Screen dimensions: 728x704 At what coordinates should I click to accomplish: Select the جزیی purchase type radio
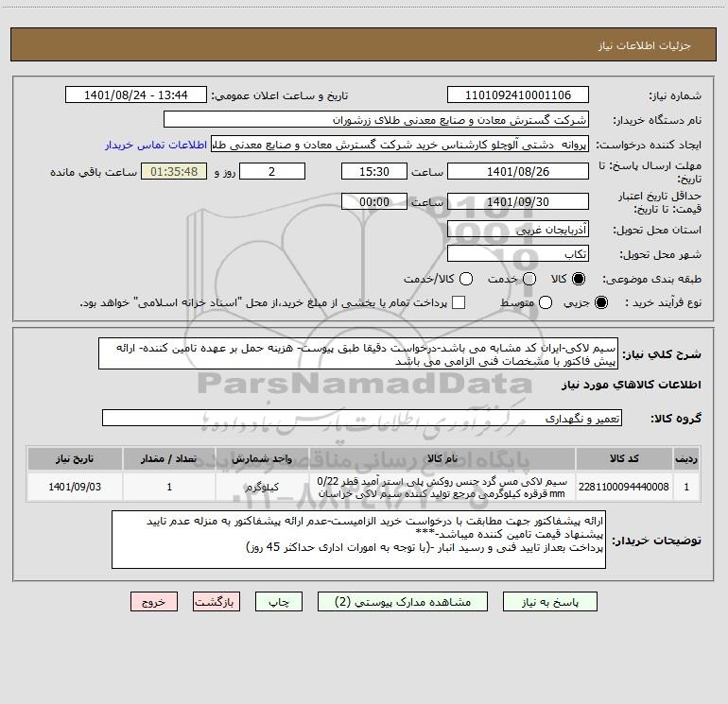601,302
